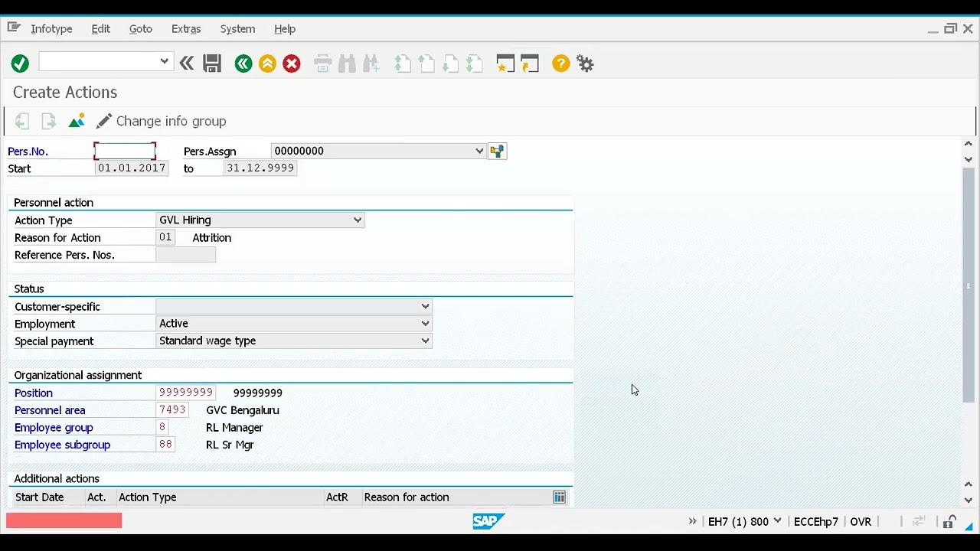Click the Employee group field 8
Viewport: 980px width, 551px height.
tap(162, 427)
